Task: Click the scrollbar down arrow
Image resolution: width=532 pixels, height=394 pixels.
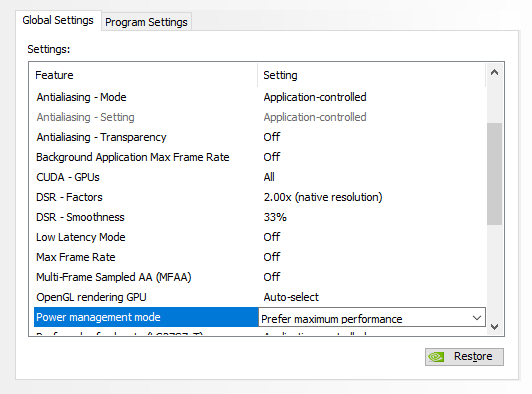Action: click(x=494, y=326)
